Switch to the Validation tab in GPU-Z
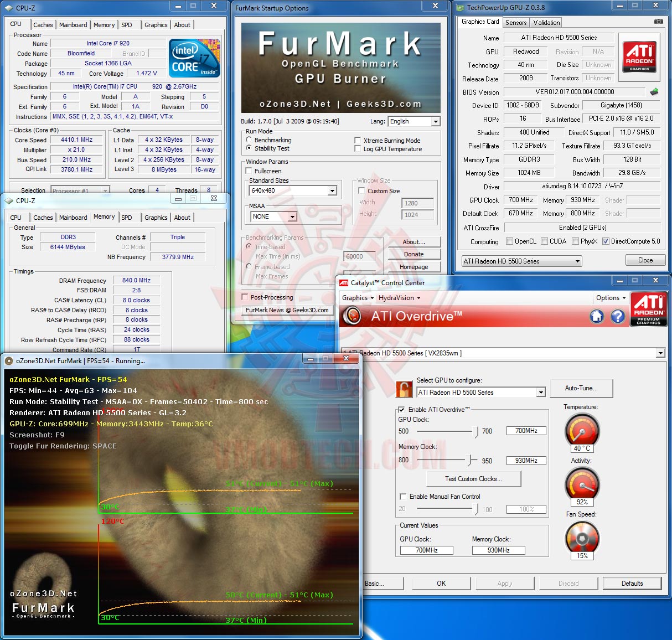The height and width of the screenshot is (640, 672). tap(546, 23)
